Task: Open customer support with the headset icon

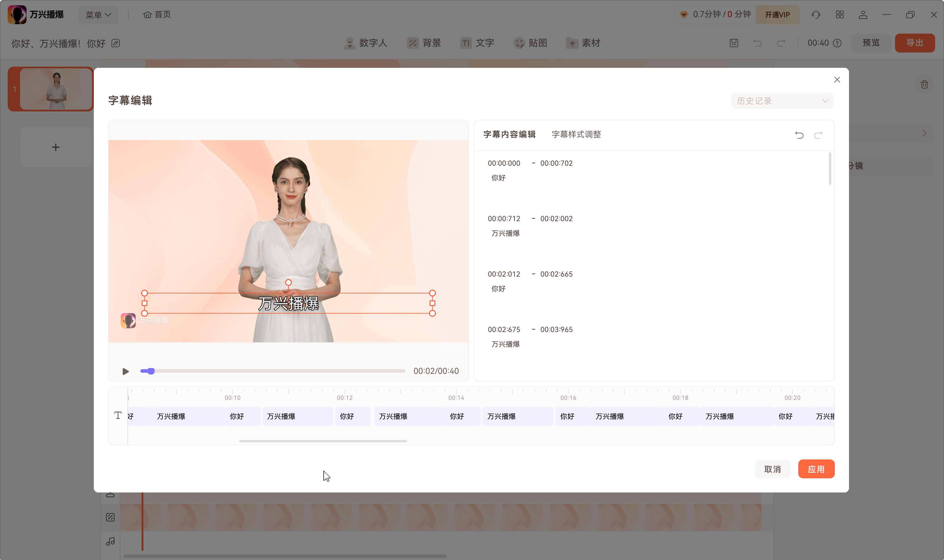Action: 815,14
